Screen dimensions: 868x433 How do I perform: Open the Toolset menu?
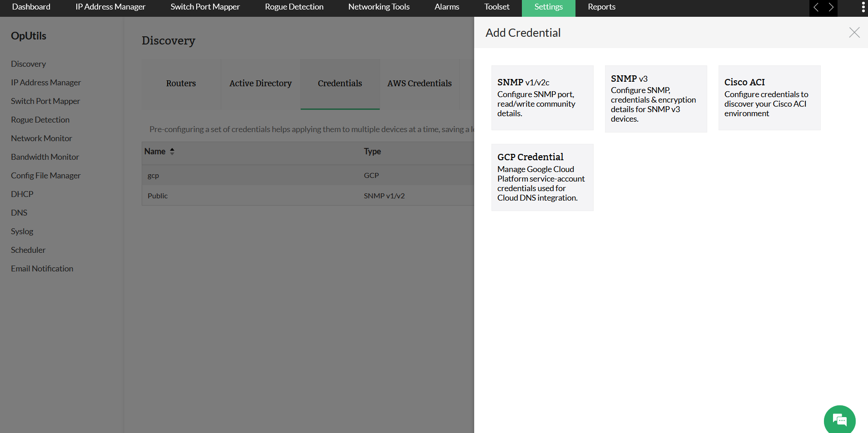click(x=497, y=7)
